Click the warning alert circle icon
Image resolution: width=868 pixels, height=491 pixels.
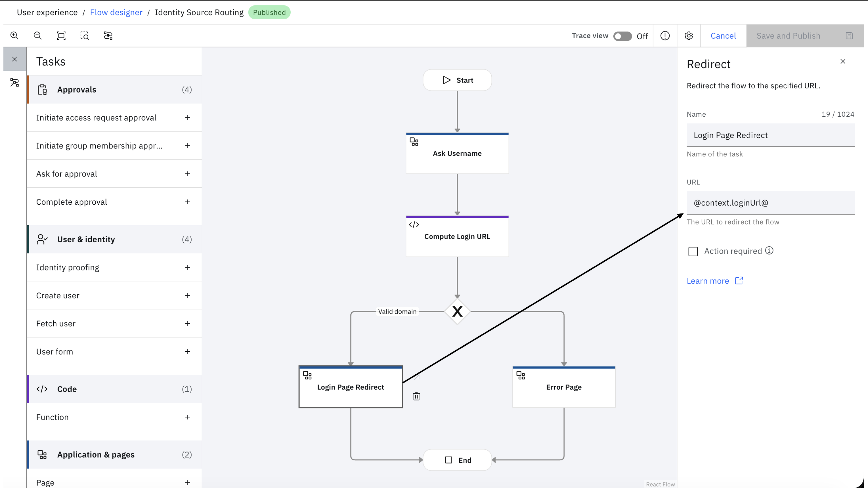(x=665, y=36)
